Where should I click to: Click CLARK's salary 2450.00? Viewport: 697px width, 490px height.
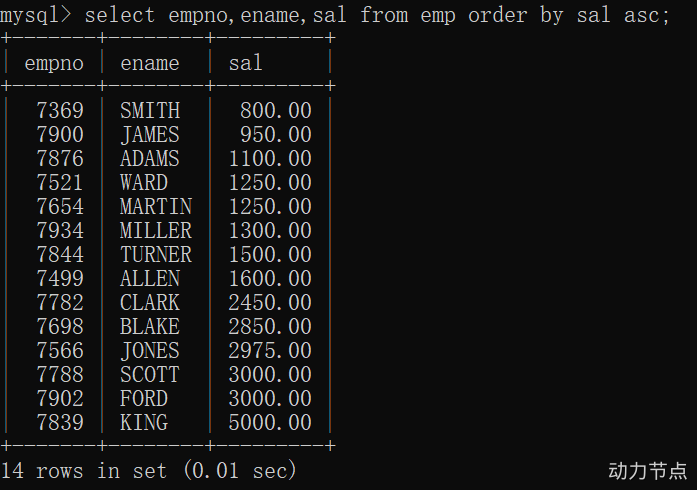pos(270,302)
